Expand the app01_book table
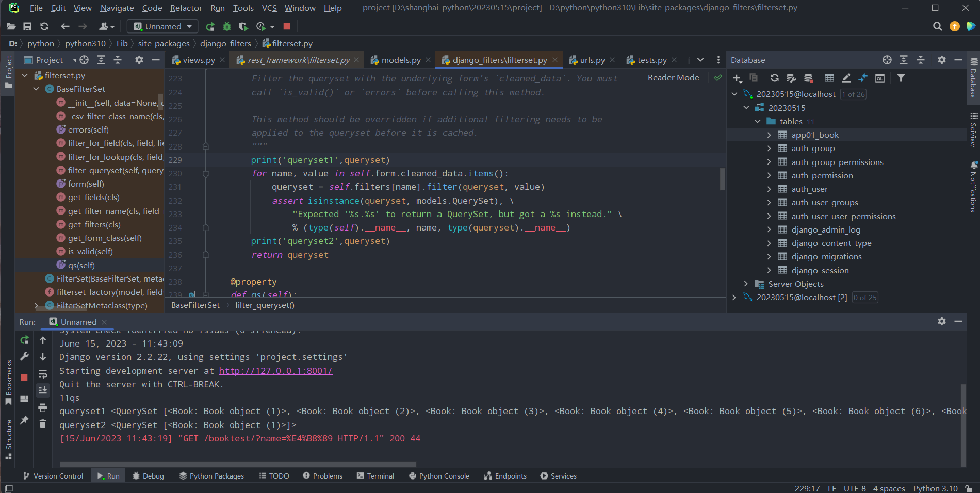The width and height of the screenshot is (980, 493). click(x=769, y=135)
